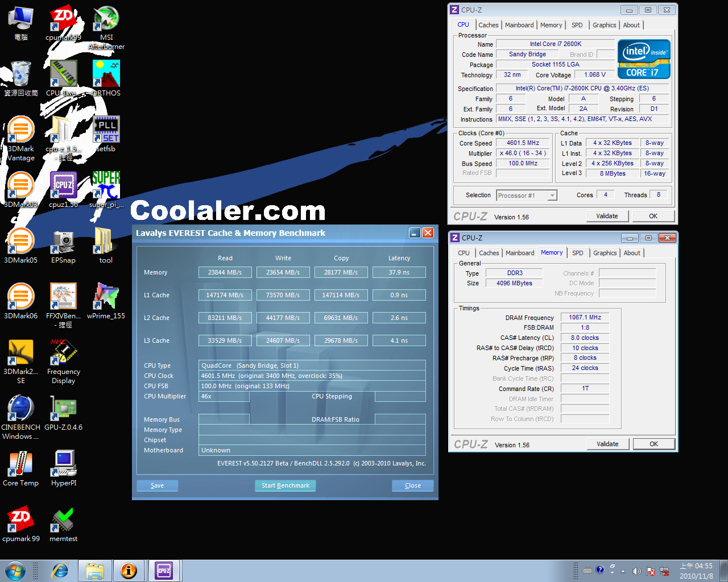Open super_pi desktop shortcut
Screen dimensions: 728x582
pos(106,190)
